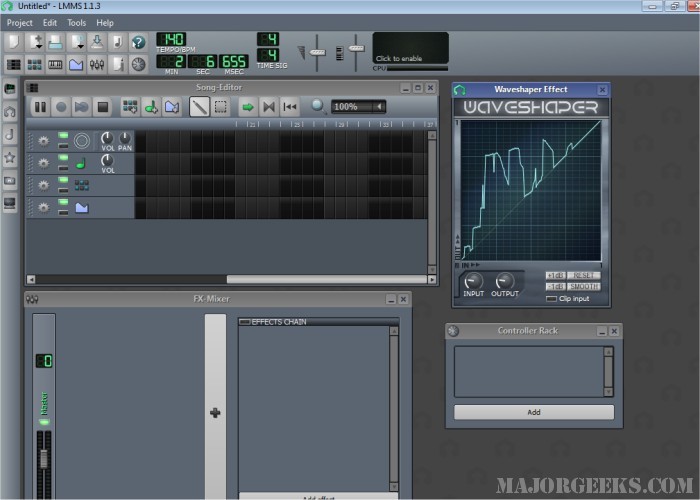Open the Piano Roll toolbar icon

point(55,65)
